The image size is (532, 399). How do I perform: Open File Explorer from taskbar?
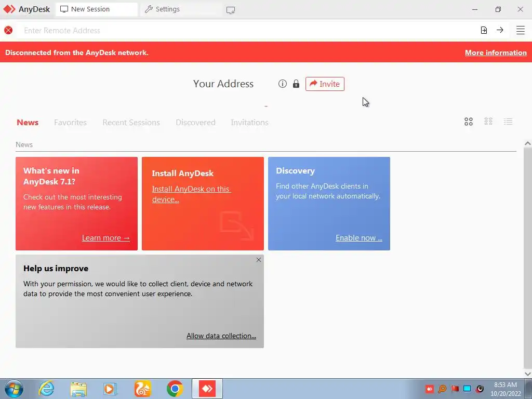click(78, 389)
